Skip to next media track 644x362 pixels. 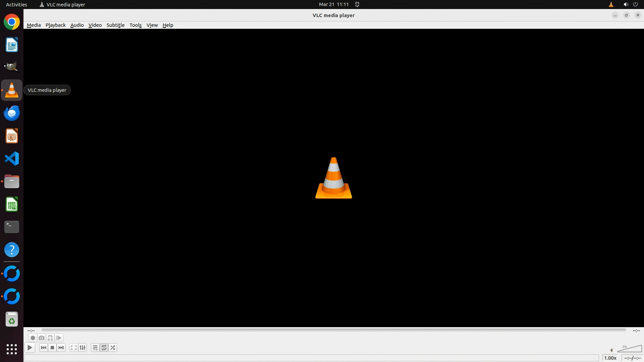coord(61,348)
